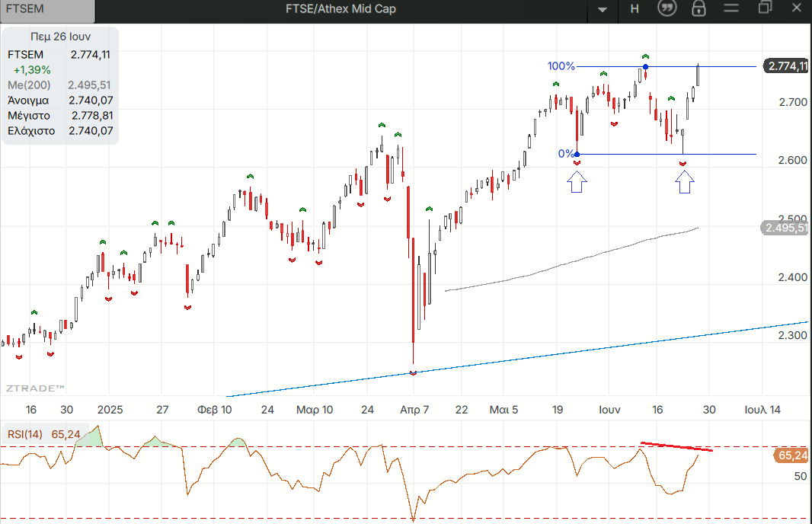Click the Άνοιγμα label
This screenshot has width=812, height=524.
pyautogui.click(x=28, y=101)
